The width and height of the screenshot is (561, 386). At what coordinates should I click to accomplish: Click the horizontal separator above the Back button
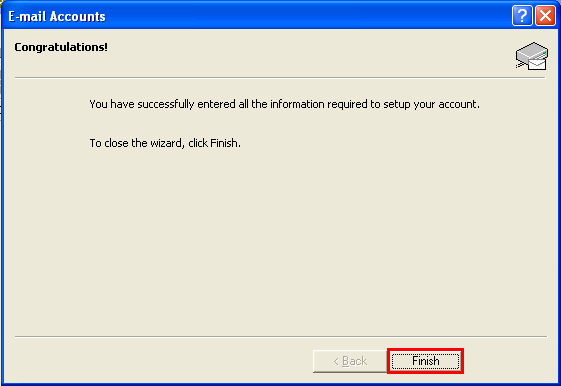click(x=281, y=336)
